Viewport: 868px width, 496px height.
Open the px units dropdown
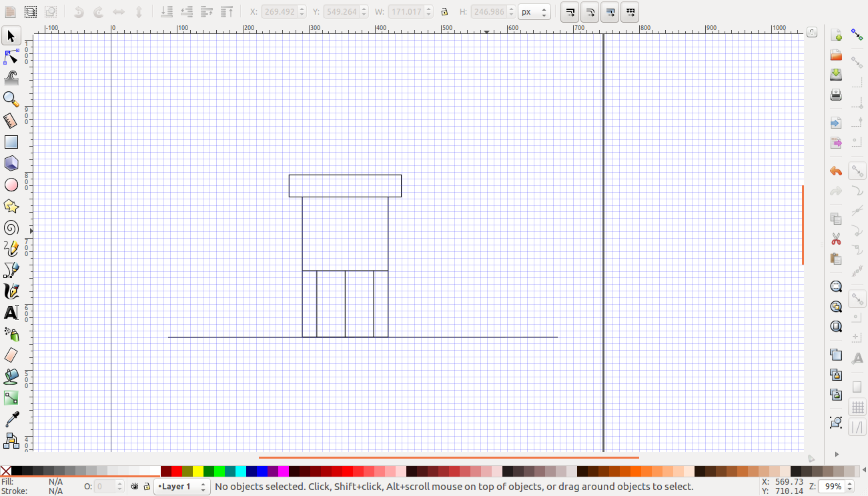coord(534,11)
